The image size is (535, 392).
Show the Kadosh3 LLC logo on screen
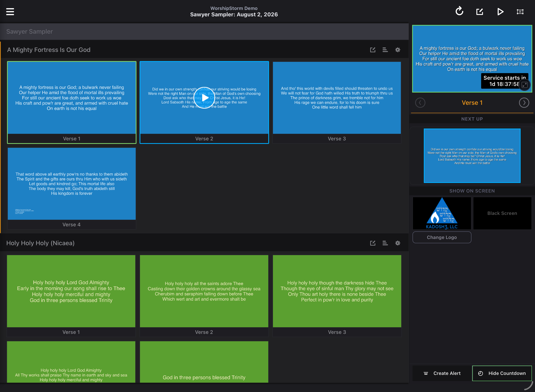(442, 213)
